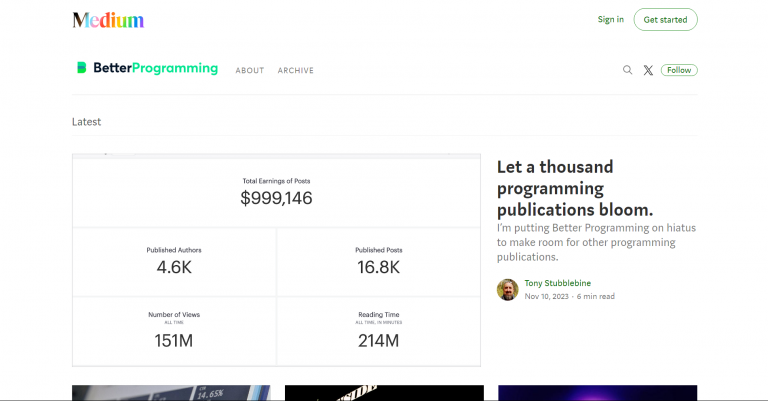Open the thumbnail showing 14.65% stock figures
Screen dimensions: 768x401
pyautogui.click(x=170, y=393)
